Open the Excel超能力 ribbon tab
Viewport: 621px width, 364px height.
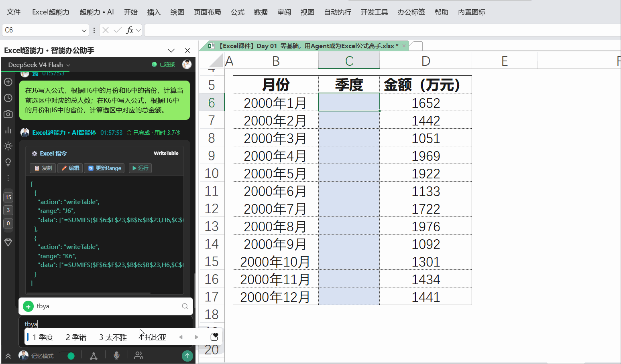(x=51, y=12)
